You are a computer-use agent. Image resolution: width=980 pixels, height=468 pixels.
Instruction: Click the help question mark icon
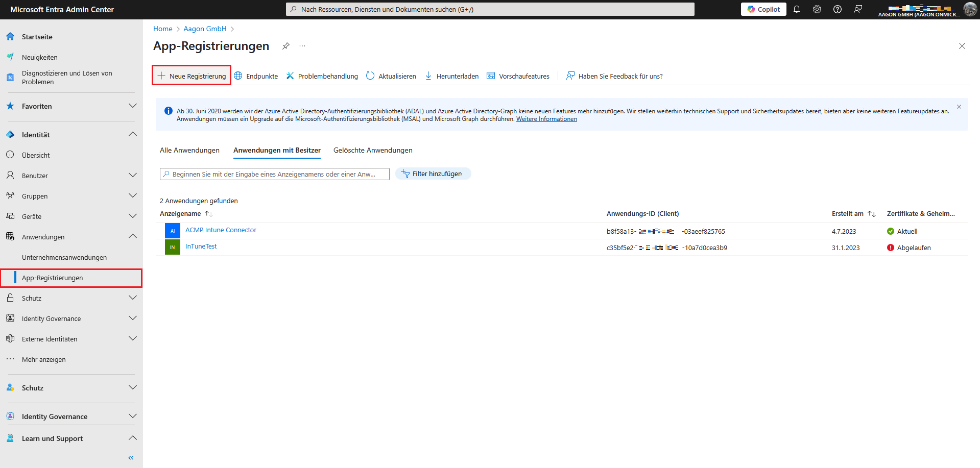[837, 9]
